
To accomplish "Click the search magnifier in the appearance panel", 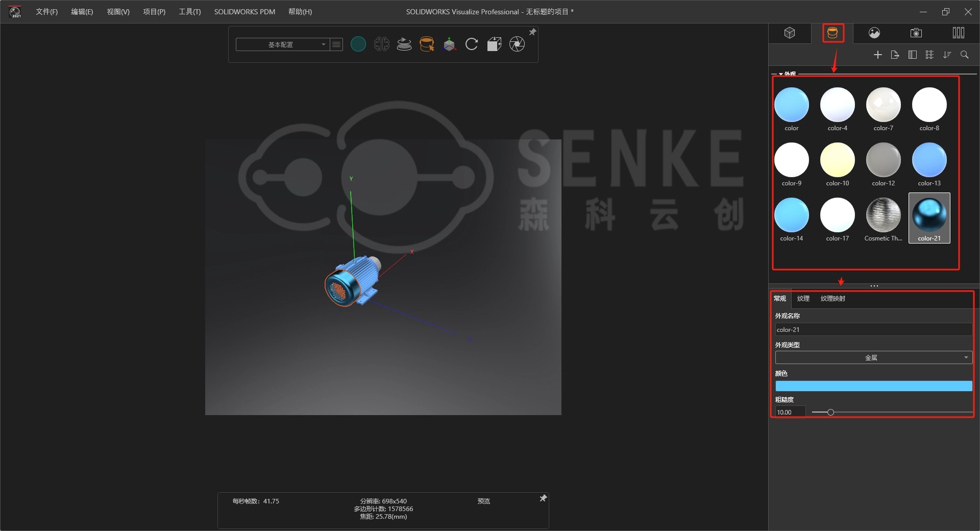I will pos(965,55).
